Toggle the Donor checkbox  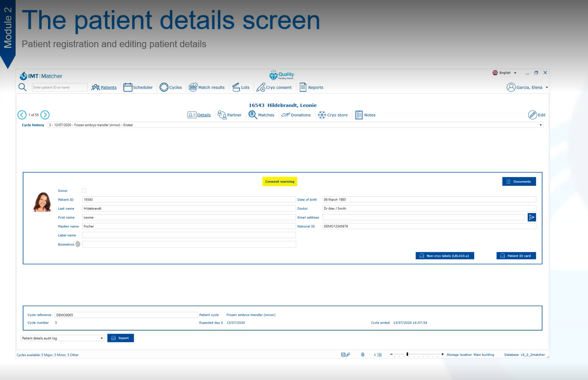(84, 190)
